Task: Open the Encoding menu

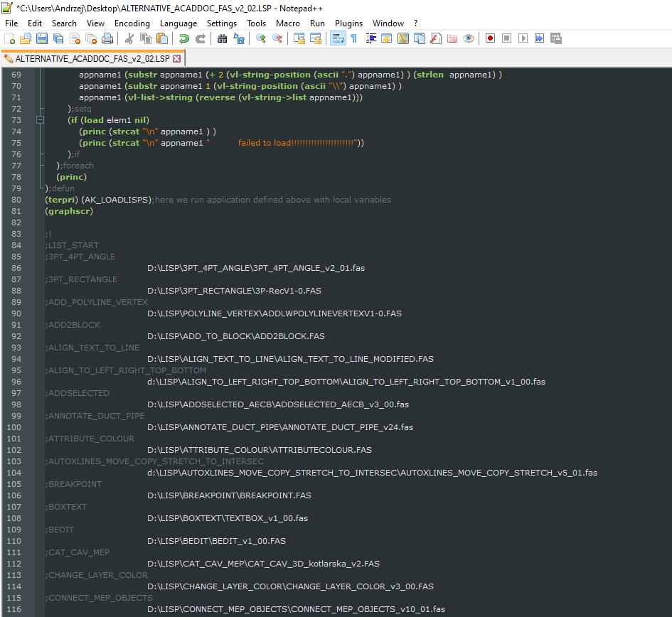Action: 132,23
